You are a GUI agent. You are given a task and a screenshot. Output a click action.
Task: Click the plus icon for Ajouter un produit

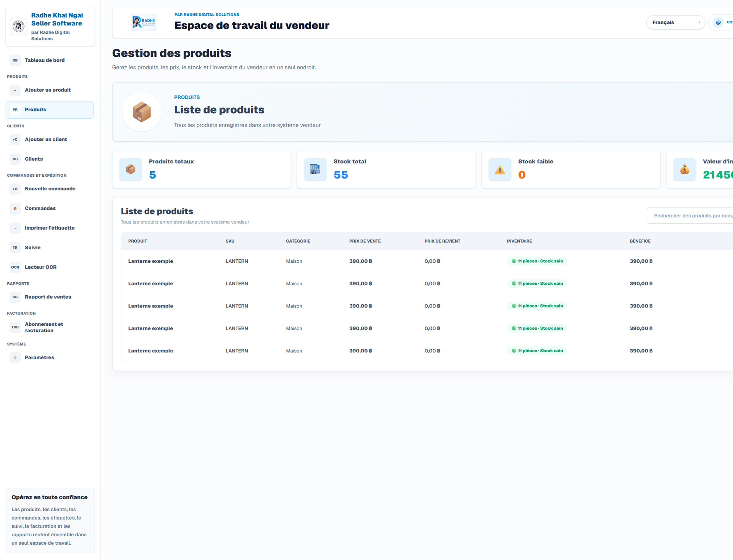(x=15, y=90)
